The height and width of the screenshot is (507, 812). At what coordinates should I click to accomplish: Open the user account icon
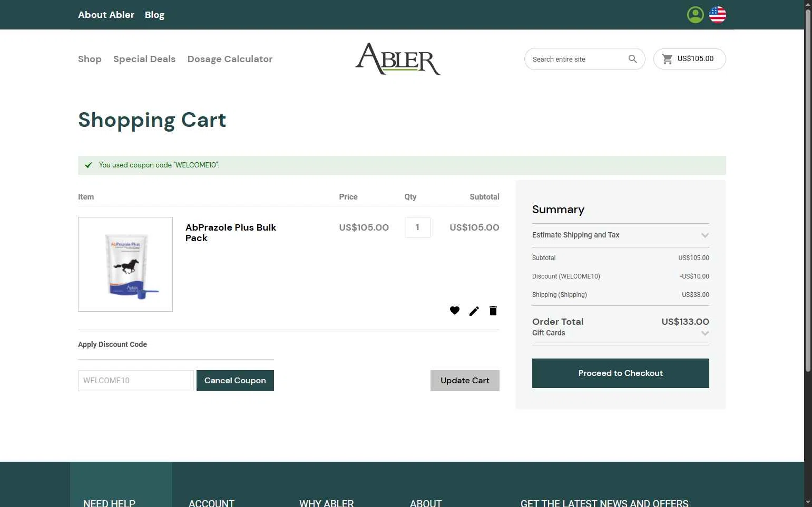[x=695, y=15]
